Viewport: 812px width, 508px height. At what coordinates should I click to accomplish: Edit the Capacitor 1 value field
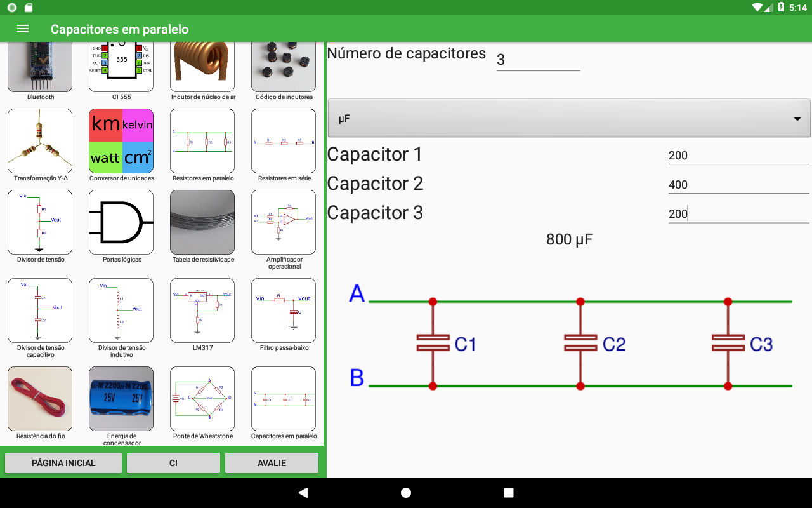(738, 155)
